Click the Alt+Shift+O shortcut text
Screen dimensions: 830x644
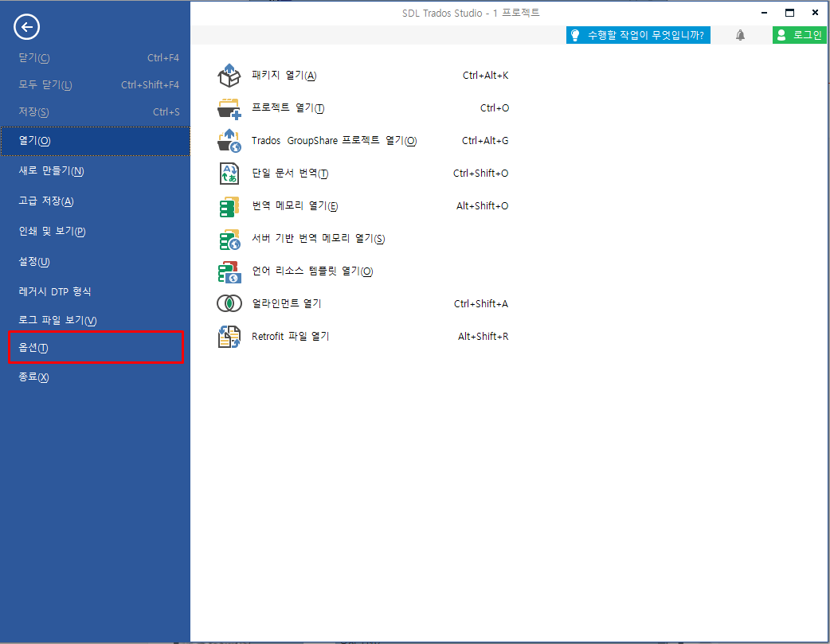tap(482, 206)
